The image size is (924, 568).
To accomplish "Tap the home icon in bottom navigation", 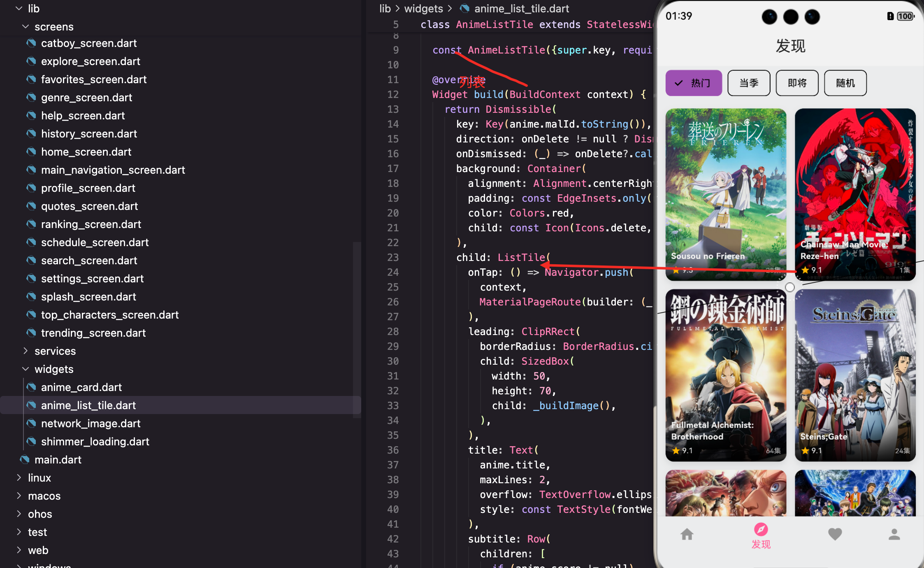I will click(x=687, y=534).
